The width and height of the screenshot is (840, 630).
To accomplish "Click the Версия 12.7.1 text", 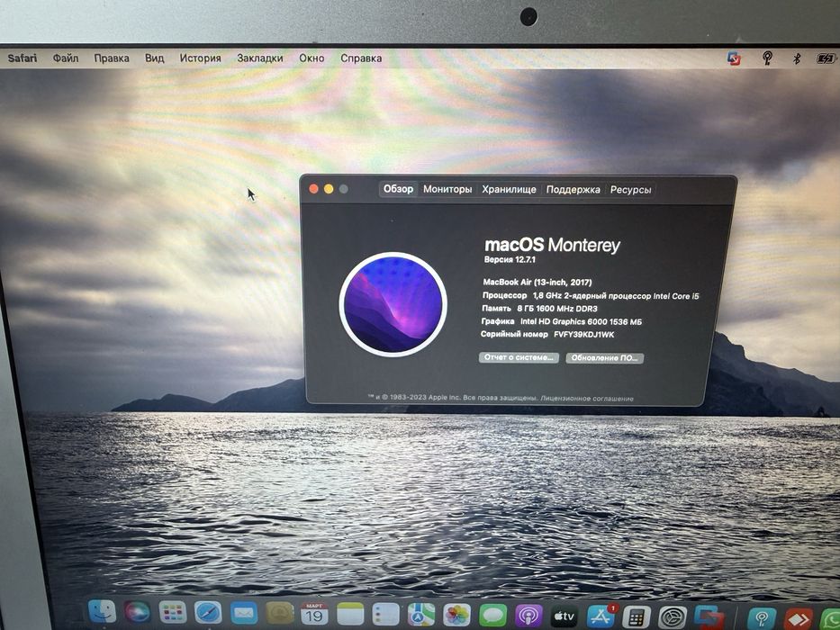I will pos(510,260).
